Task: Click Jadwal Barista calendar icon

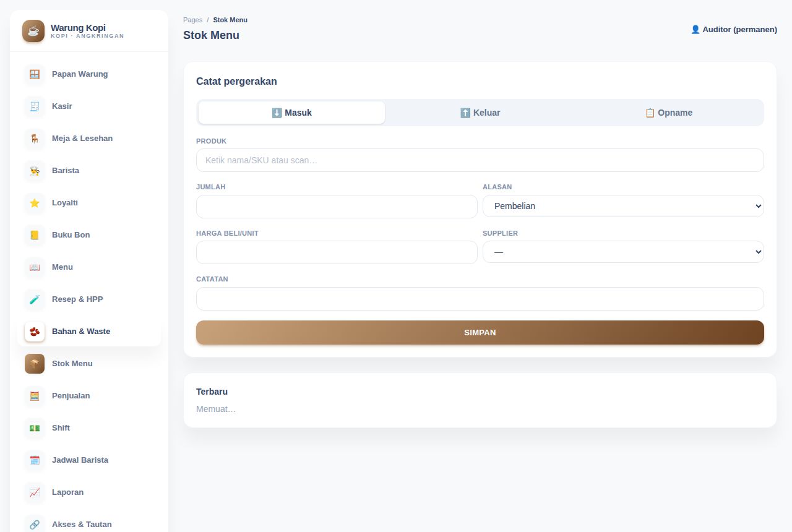Action: click(x=35, y=460)
